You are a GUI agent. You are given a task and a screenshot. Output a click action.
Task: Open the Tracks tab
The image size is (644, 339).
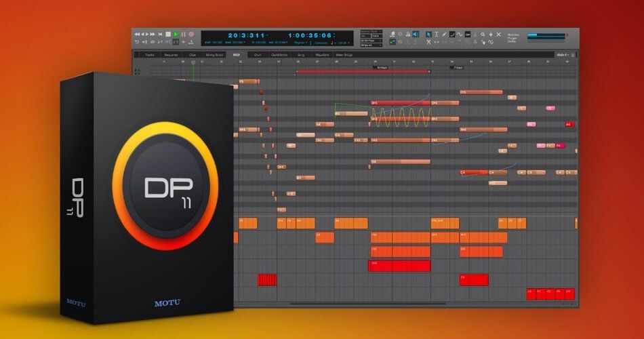tap(150, 55)
